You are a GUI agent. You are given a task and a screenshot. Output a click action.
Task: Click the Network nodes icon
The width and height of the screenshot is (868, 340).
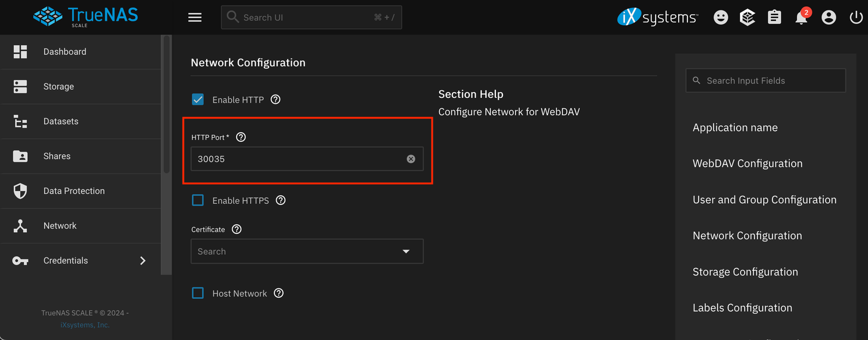coord(20,226)
